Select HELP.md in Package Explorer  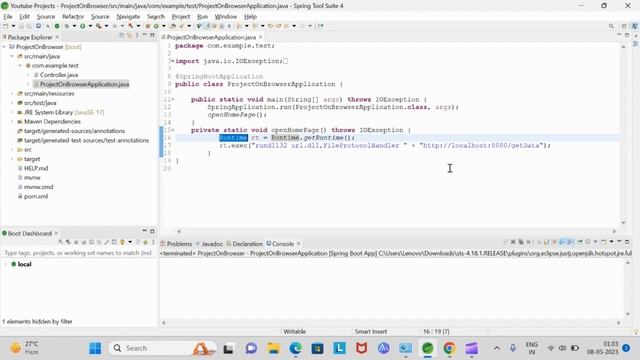pyautogui.click(x=36, y=168)
